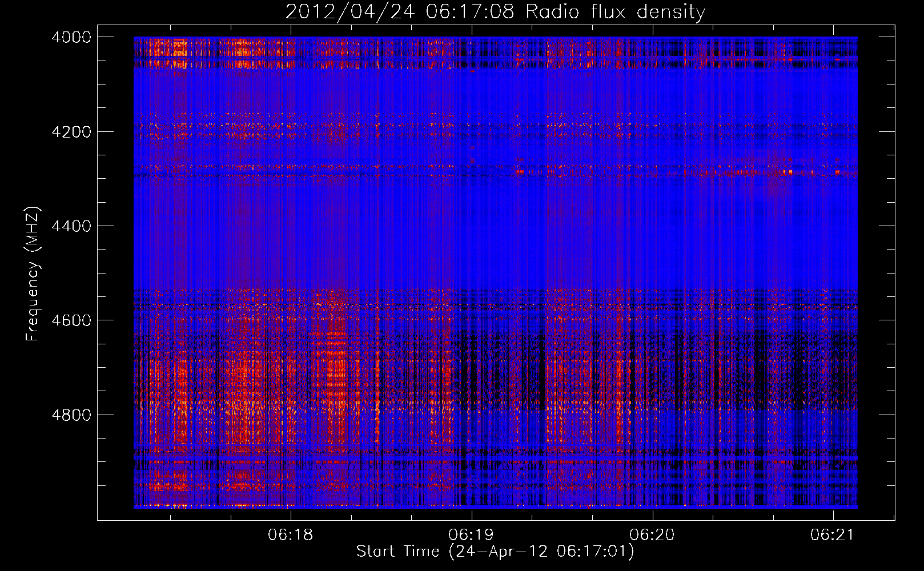Click the x-axis label "Start Time (24-Apr-12 06:17:01)"
The height and width of the screenshot is (571, 924).
click(495, 552)
